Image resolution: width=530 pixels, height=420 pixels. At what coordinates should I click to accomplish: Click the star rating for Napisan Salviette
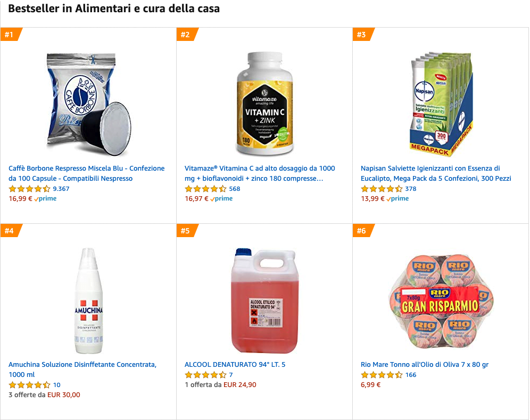tap(382, 189)
